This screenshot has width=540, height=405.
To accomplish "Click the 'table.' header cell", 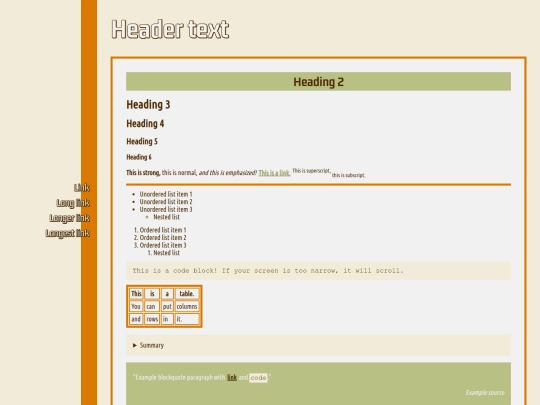I will pos(187,294).
